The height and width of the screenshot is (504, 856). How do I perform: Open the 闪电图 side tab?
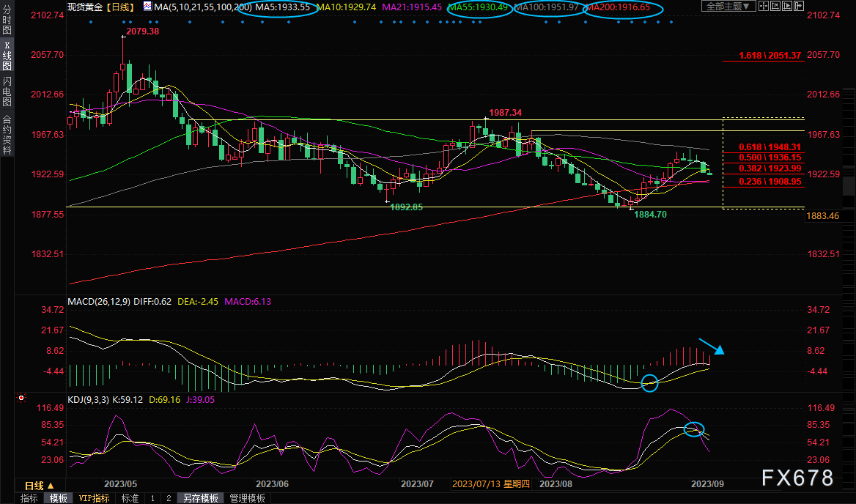pos(7,90)
